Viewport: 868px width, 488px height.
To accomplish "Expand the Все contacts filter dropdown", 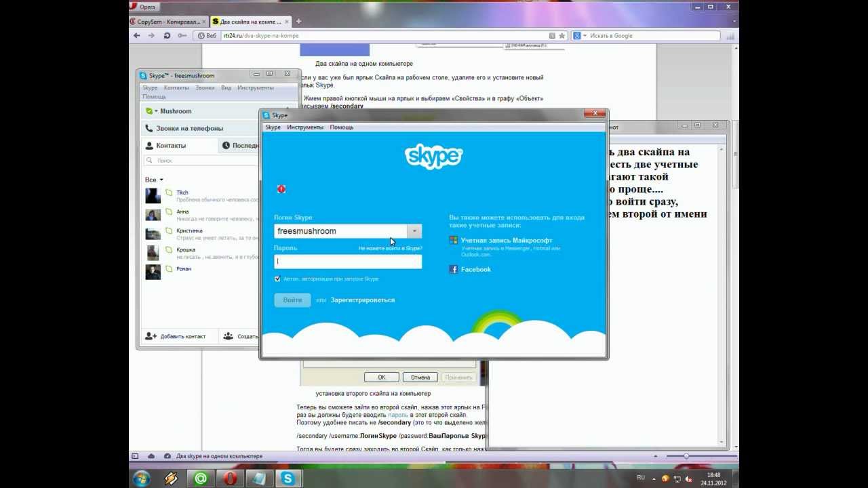I will pos(161,180).
